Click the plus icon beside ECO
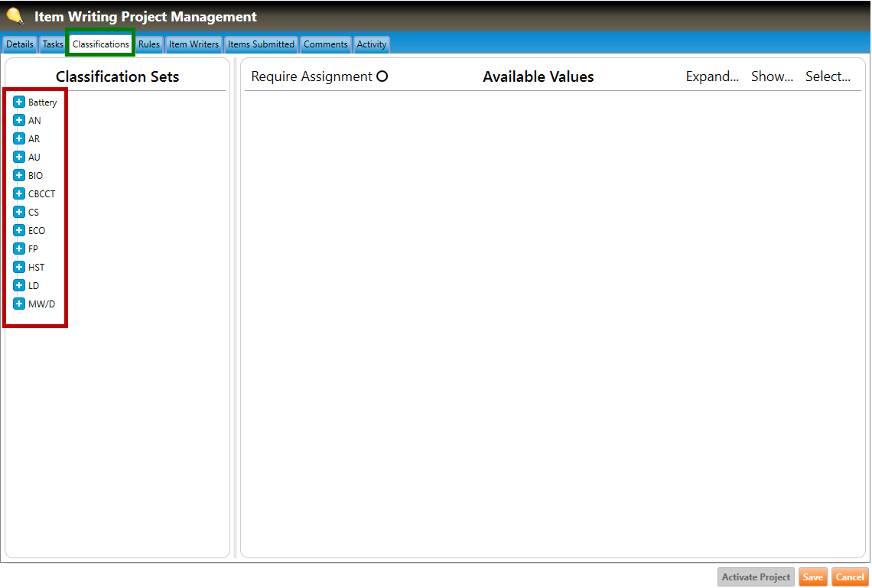This screenshot has height=588, width=872. click(20, 230)
